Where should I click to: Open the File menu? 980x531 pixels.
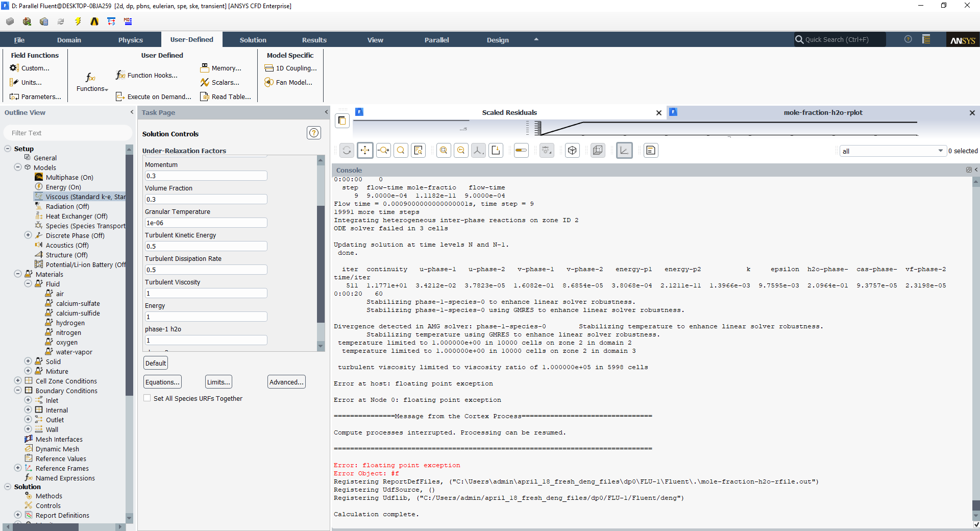click(19, 40)
